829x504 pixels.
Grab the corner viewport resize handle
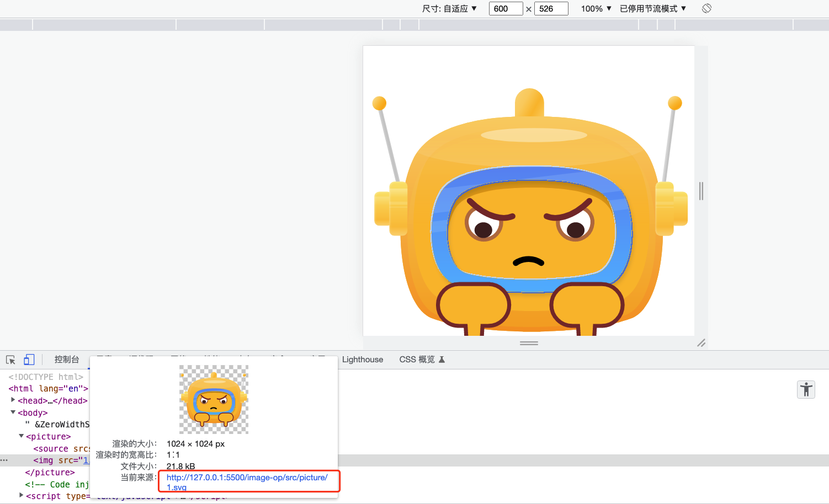(701, 343)
